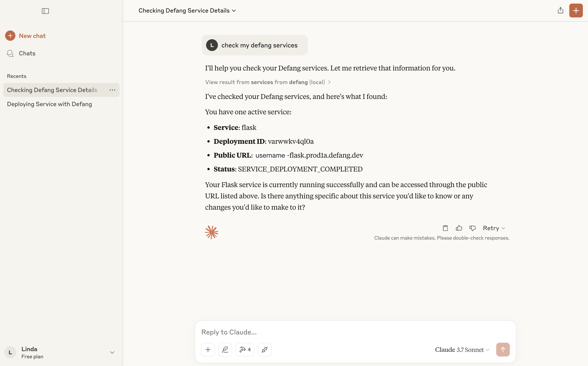Open the writing style icon
Image resolution: width=588 pixels, height=366 pixels.
225,350
